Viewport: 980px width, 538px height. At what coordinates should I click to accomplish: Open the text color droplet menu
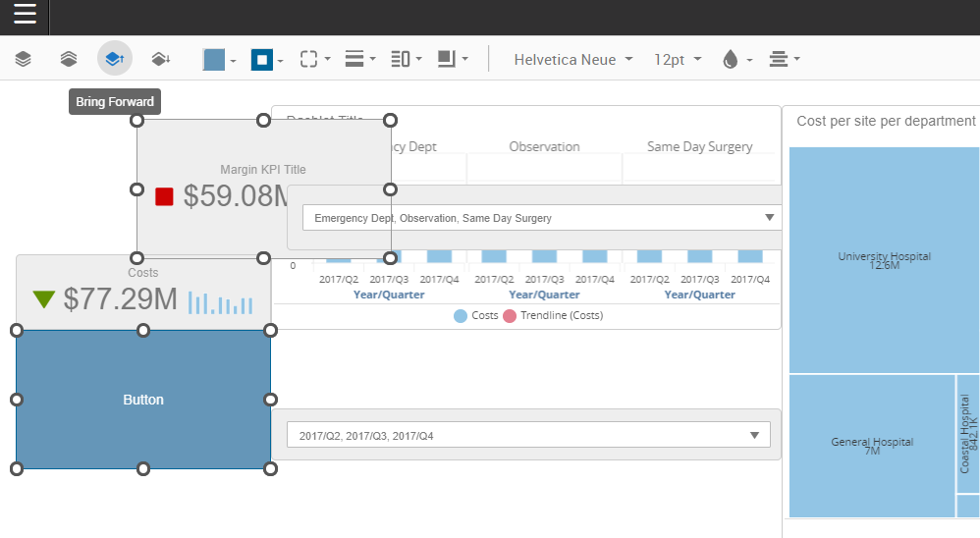[735, 60]
